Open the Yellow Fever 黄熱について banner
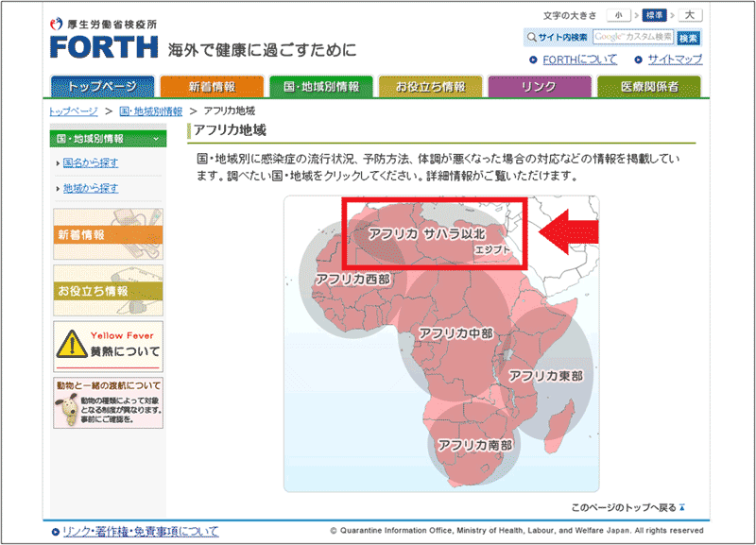 point(108,347)
